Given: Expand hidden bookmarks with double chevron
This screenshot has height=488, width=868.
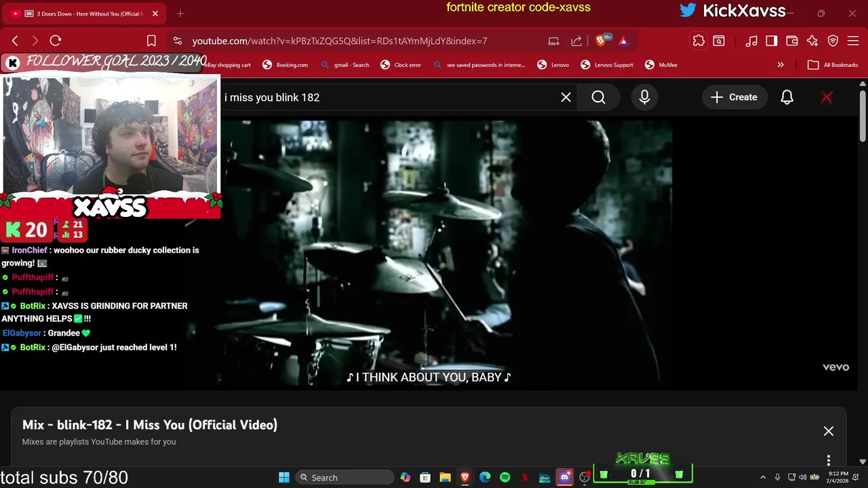Looking at the screenshot, I should click(781, 65).
